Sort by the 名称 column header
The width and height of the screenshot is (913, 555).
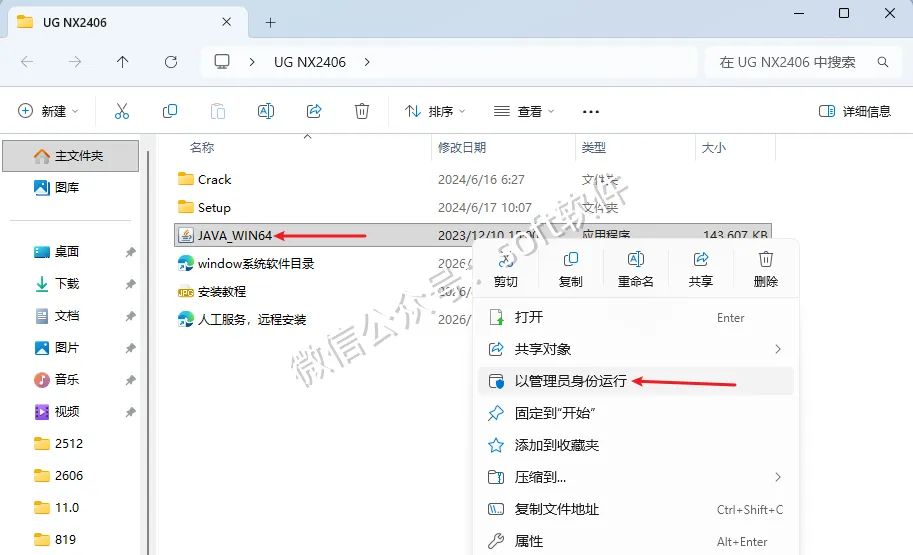[202, 147]
